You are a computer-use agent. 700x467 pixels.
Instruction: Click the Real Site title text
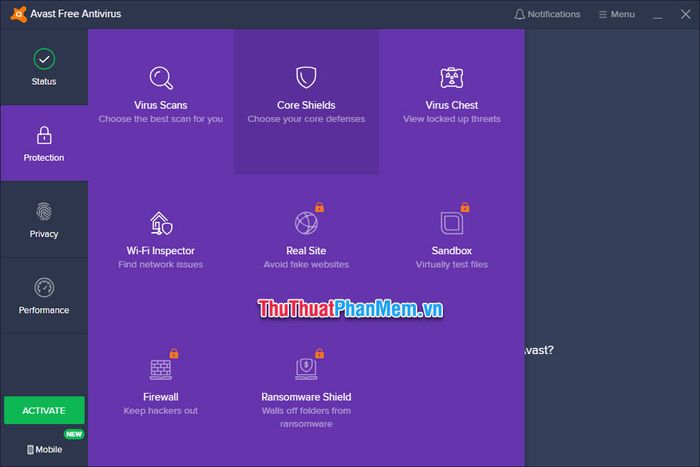pyautogui.click(x=306, y=250)
